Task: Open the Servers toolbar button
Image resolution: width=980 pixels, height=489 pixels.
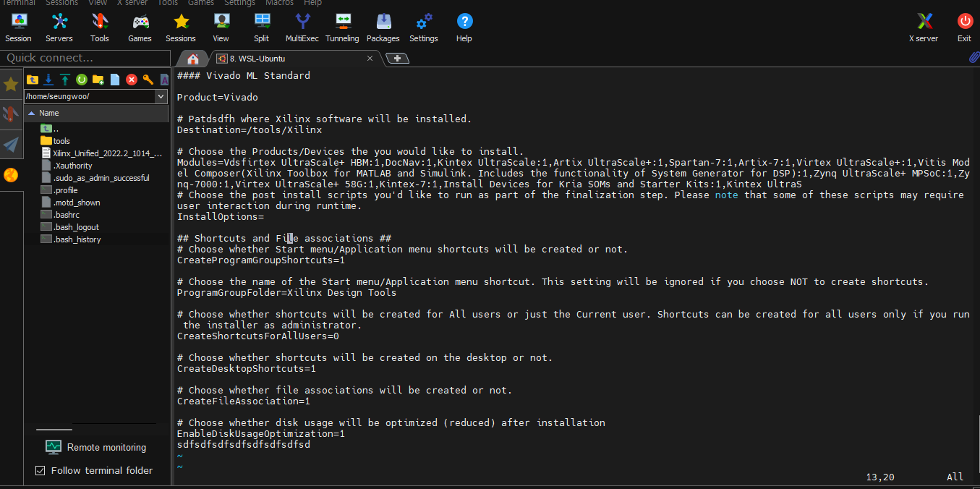Action: coord(59,27)
